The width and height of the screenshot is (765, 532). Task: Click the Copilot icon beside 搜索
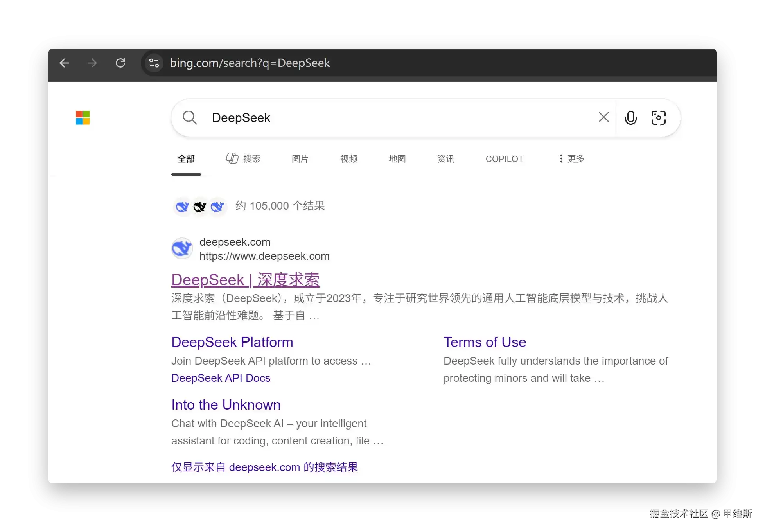coord(232,158)
